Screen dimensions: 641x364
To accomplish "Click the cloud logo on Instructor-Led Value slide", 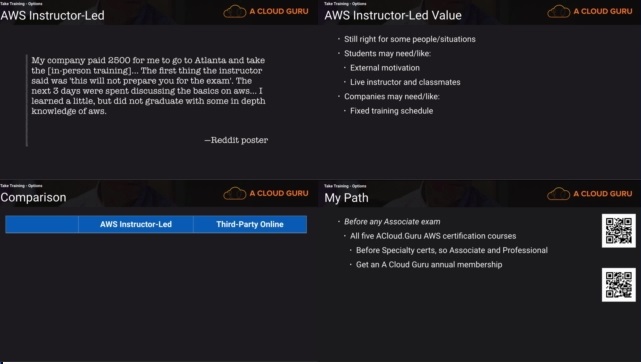I will click(558, 12).
